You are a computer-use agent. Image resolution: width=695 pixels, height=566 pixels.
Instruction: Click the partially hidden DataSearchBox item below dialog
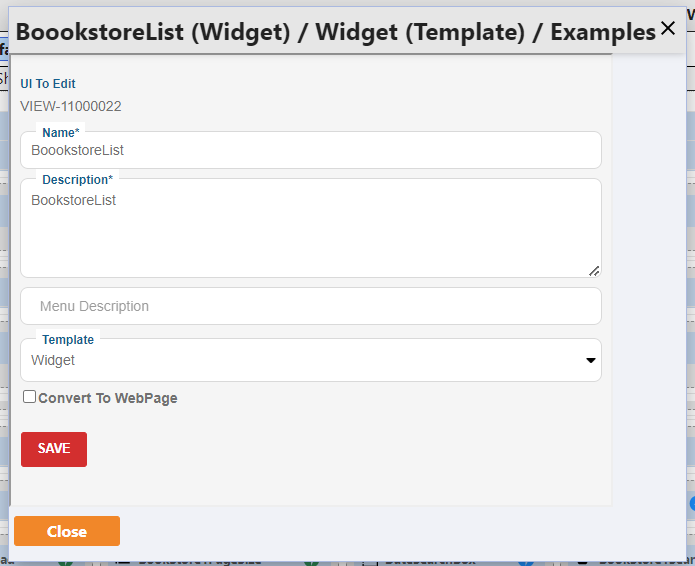click(430, 562)
